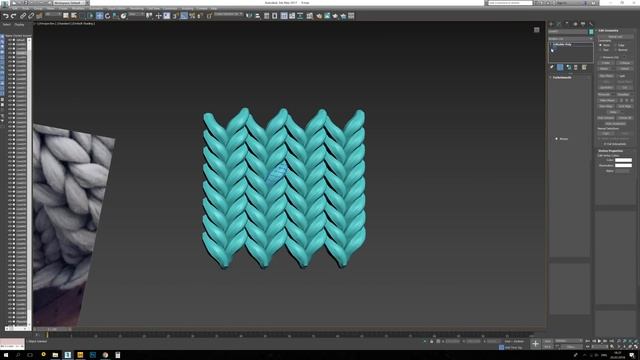The image size is (640, 360).
Task: Open the Modifier List dropdown
Action: (571, 39)
